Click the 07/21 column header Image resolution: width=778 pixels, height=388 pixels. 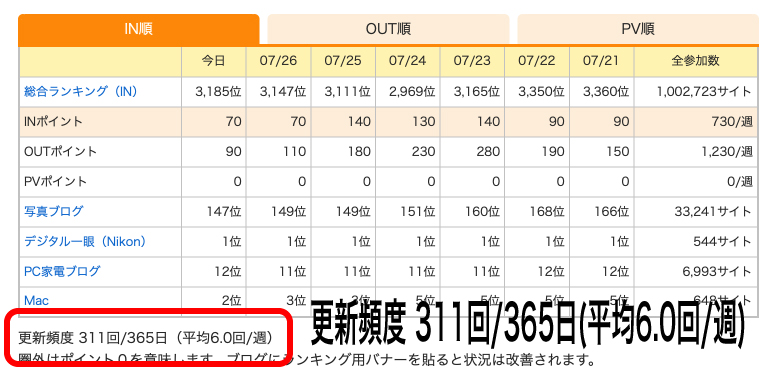(x=601, y=62)
